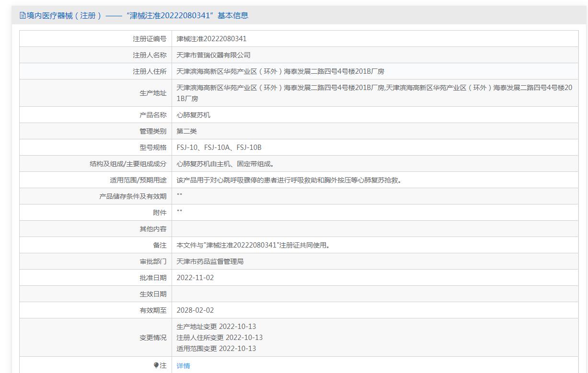Viewport: 588px width, 373px height.
Task: Click the 其他内容 label
Action: [153, 229]
